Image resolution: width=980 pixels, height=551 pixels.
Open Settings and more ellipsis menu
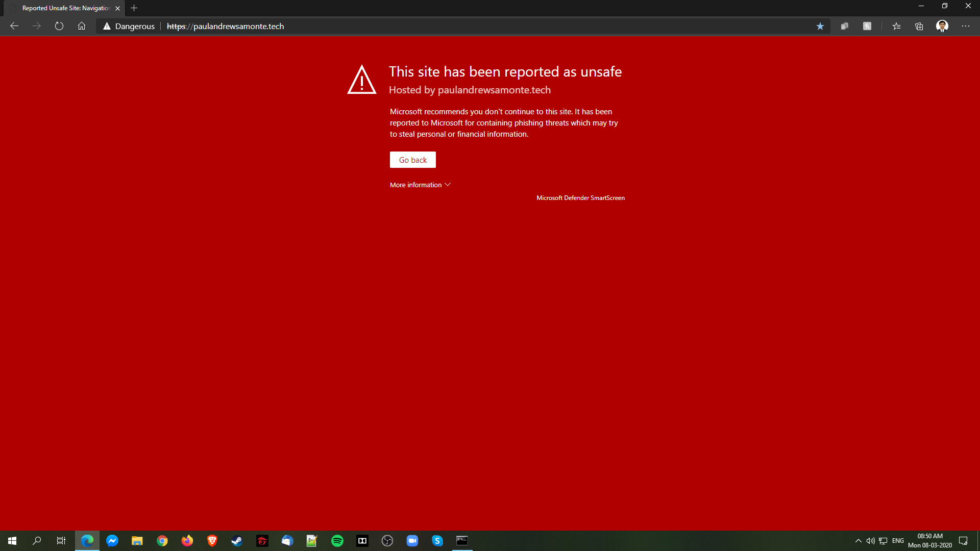[x=966, y=26]
